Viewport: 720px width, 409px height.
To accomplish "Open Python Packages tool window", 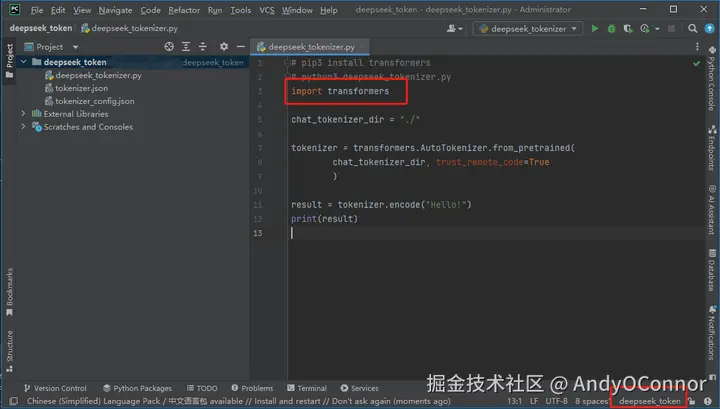I will (137, 388).
